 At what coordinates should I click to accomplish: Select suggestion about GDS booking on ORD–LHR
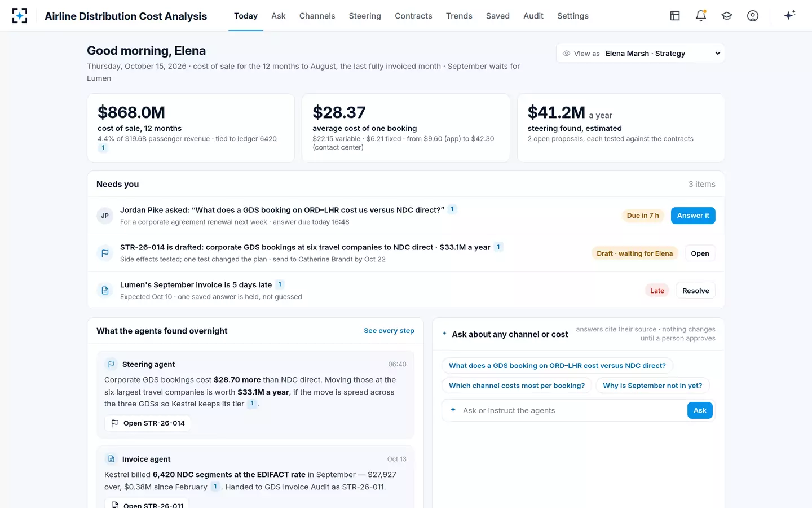click(x=557, y=366)
